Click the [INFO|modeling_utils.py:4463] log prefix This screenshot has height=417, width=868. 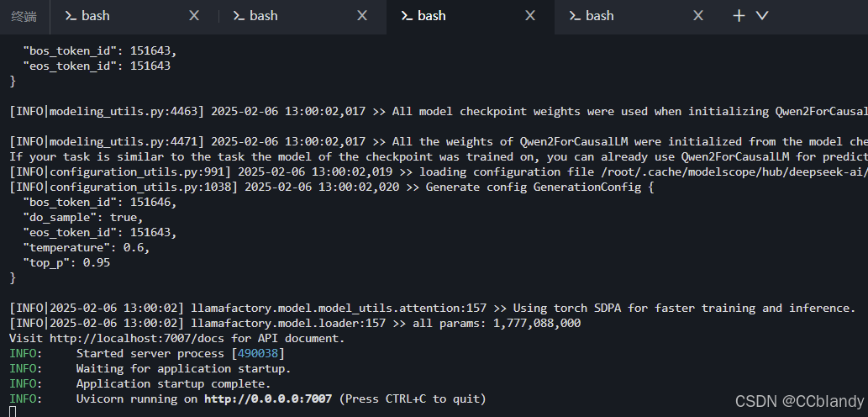(x=107, y=111)
